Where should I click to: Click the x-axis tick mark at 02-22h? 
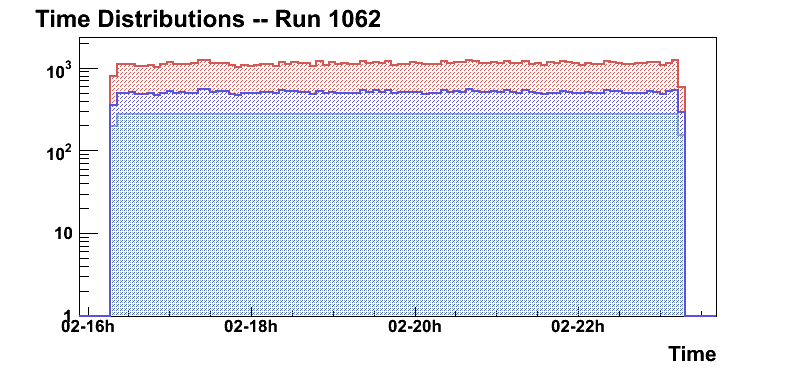coord(579,311)
